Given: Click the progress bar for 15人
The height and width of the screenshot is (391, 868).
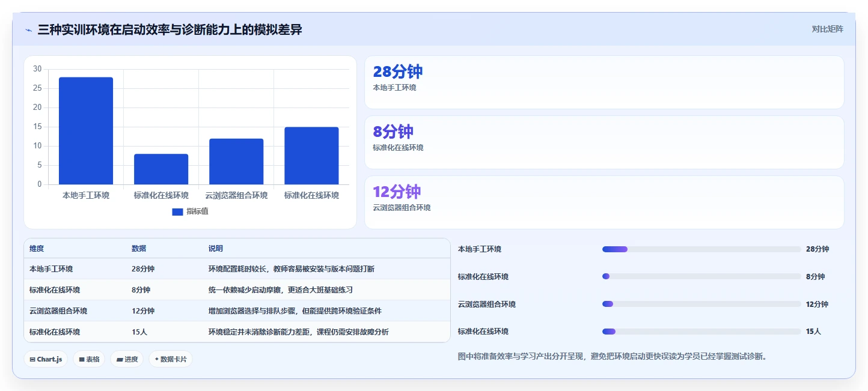Looking at the screenshot, I should coord(701,332).
